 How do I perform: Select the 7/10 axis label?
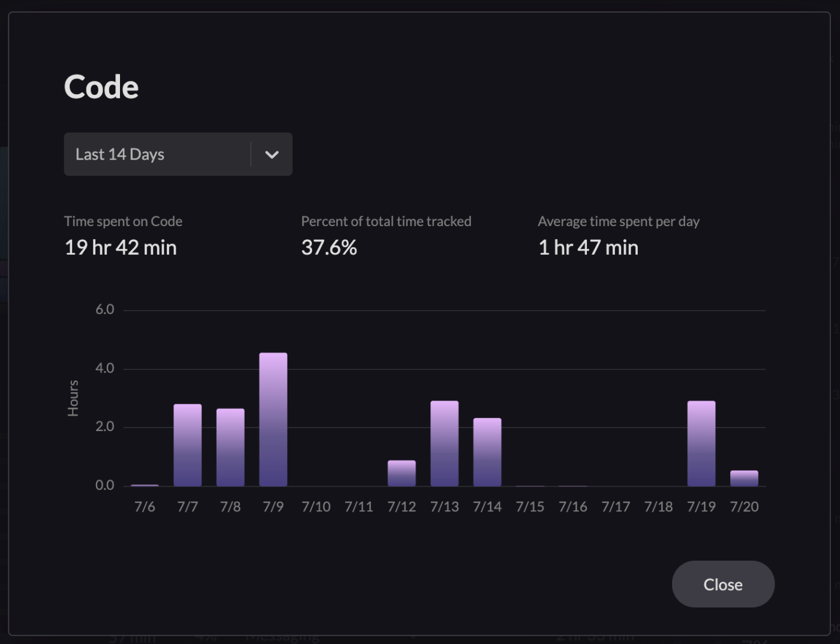click(x=316, y=506)
